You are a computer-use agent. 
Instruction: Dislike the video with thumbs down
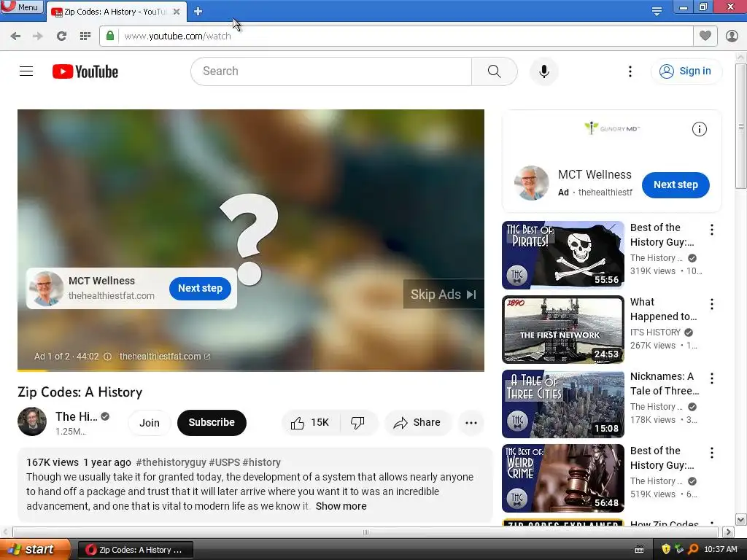(x=357, y=423)
